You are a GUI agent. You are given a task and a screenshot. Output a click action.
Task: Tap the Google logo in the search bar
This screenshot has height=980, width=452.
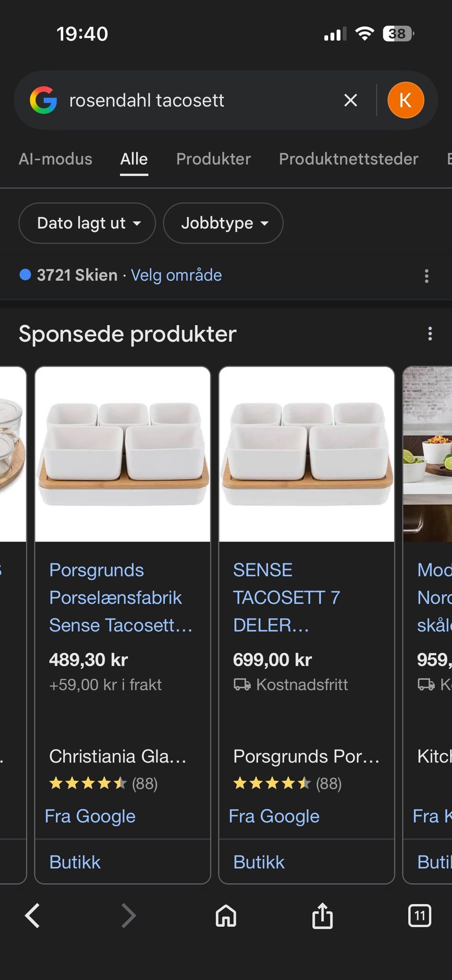coord(43,100)
